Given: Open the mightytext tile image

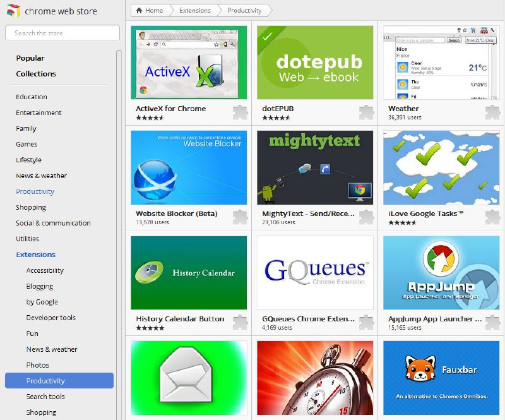Looking at the screenshot, I should point(315,167).
